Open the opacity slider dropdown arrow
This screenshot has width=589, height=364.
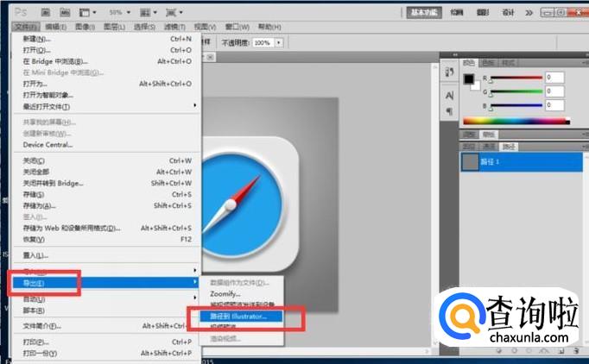(x=279, y=43)
